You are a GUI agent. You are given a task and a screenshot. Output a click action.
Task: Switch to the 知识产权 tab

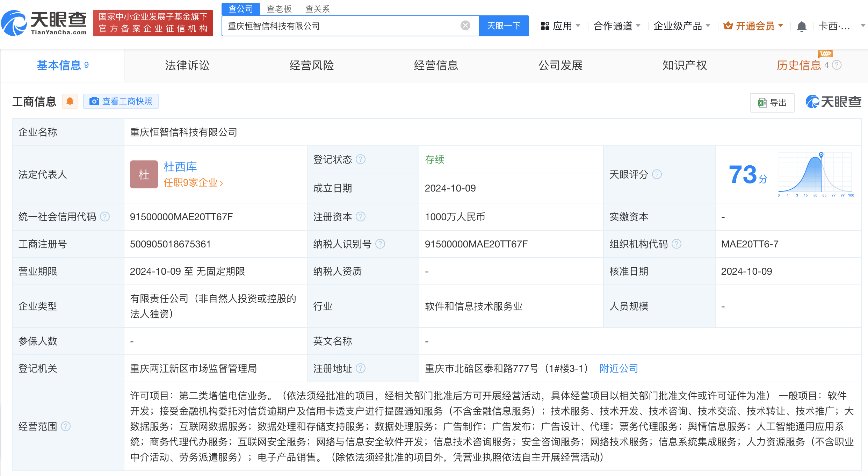684,65
